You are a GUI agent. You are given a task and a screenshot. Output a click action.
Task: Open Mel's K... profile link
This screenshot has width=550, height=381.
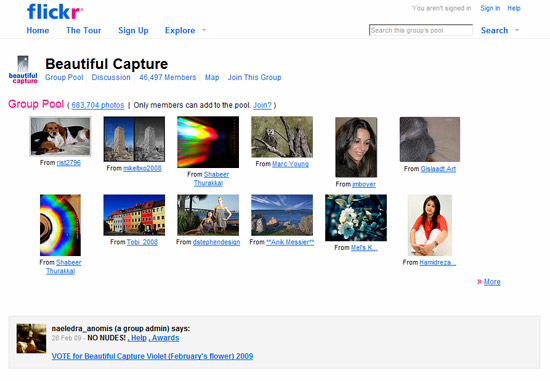[364, 248]
